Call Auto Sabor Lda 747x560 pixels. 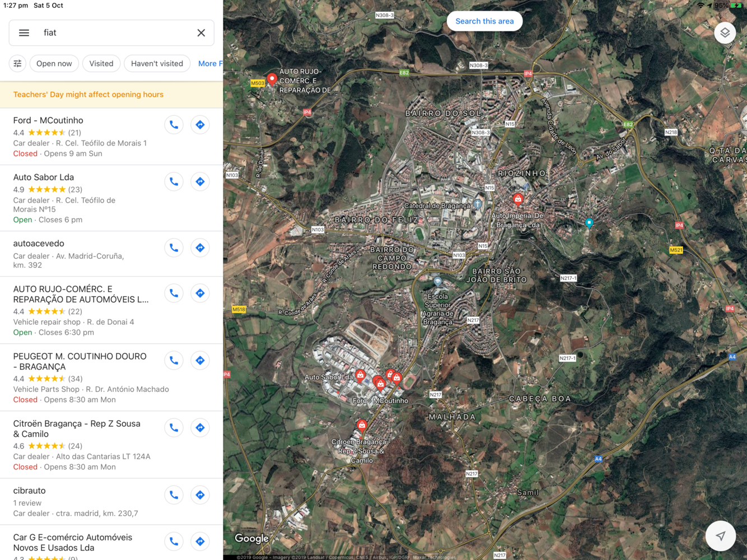(x=174, y=181)
